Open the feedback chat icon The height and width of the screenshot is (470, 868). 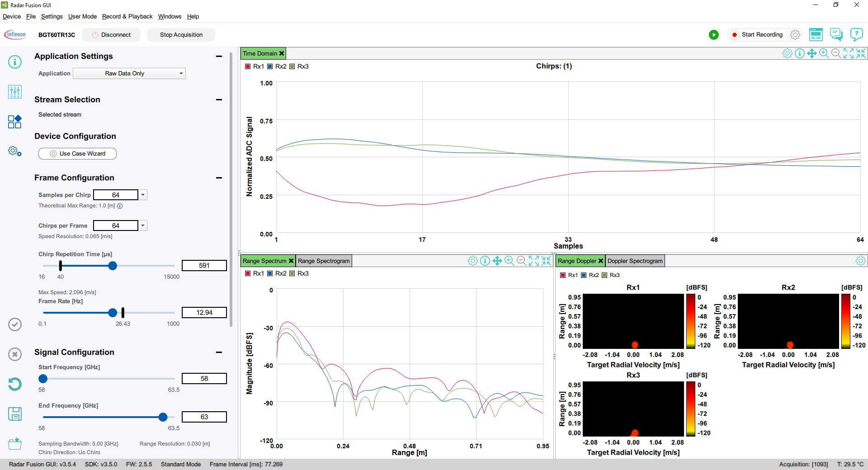click(836, 35)
